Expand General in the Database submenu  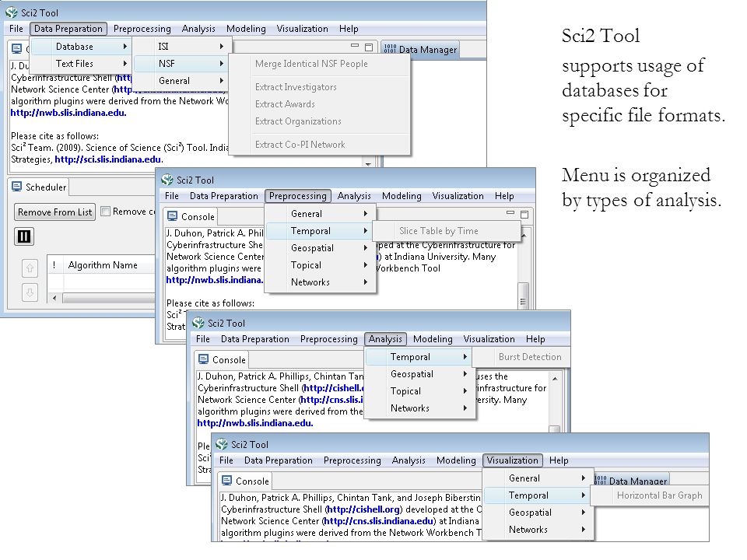coord(181,80)
